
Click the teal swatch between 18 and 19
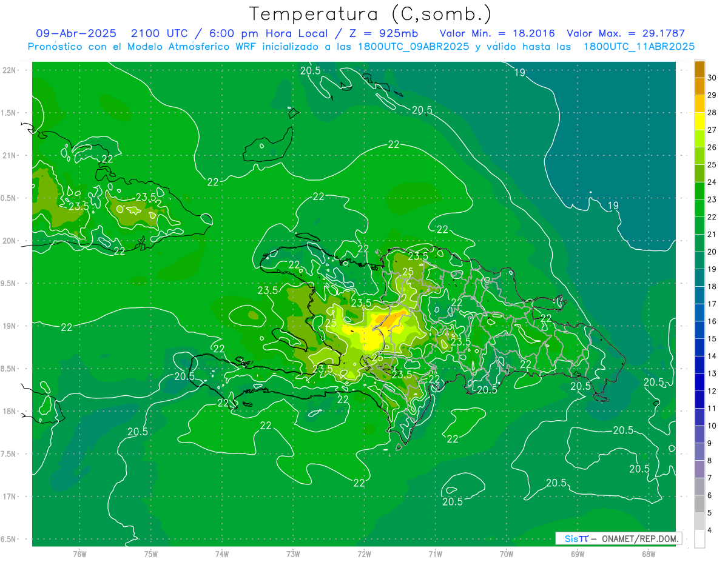(x=699, y=278)
